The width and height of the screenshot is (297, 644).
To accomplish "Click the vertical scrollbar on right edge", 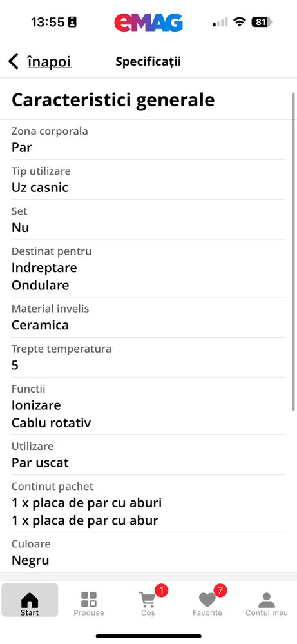I will pyautogui.click(x=293, y=251).
